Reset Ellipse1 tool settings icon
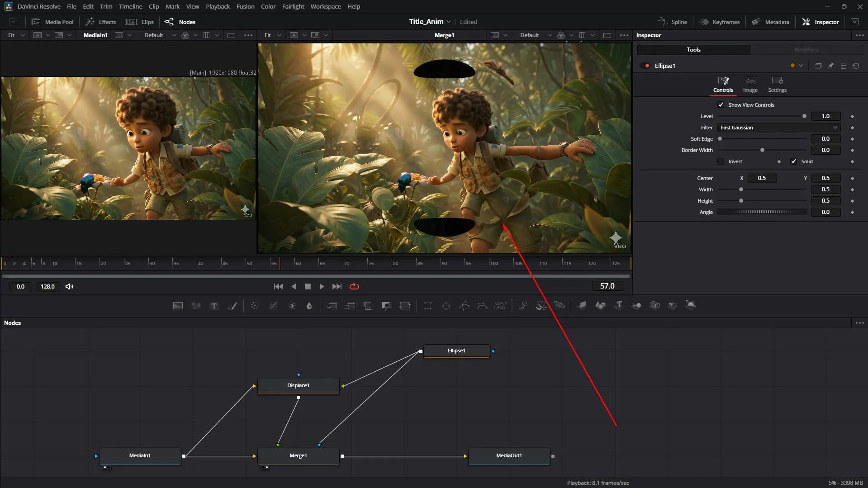This screenshot has width=868, height=488. (x=856, y=66)
